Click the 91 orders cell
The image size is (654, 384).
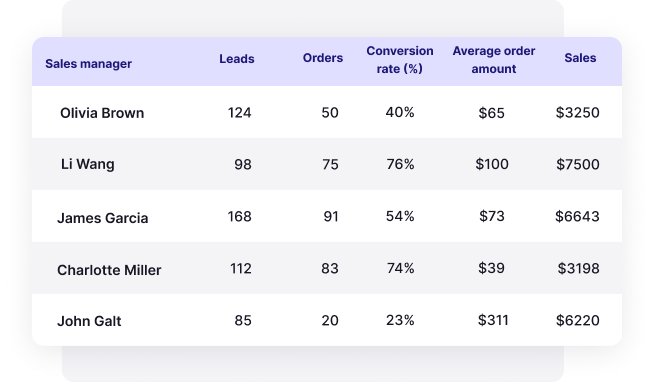331,216
